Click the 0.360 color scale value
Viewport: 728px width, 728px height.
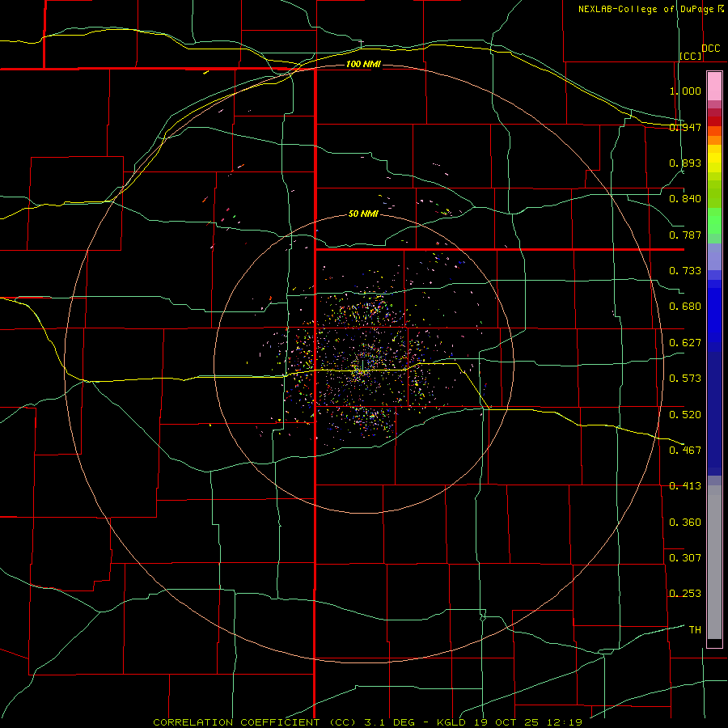[685, 523]
